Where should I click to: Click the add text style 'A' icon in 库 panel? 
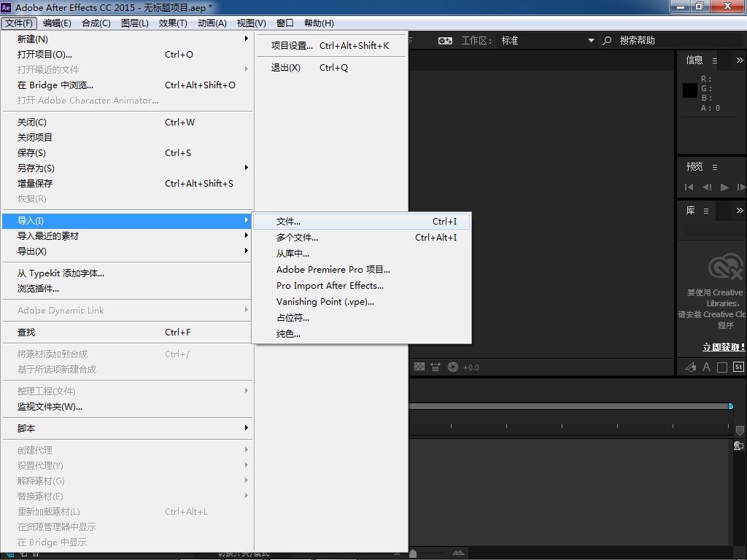(x=706, y=367)
